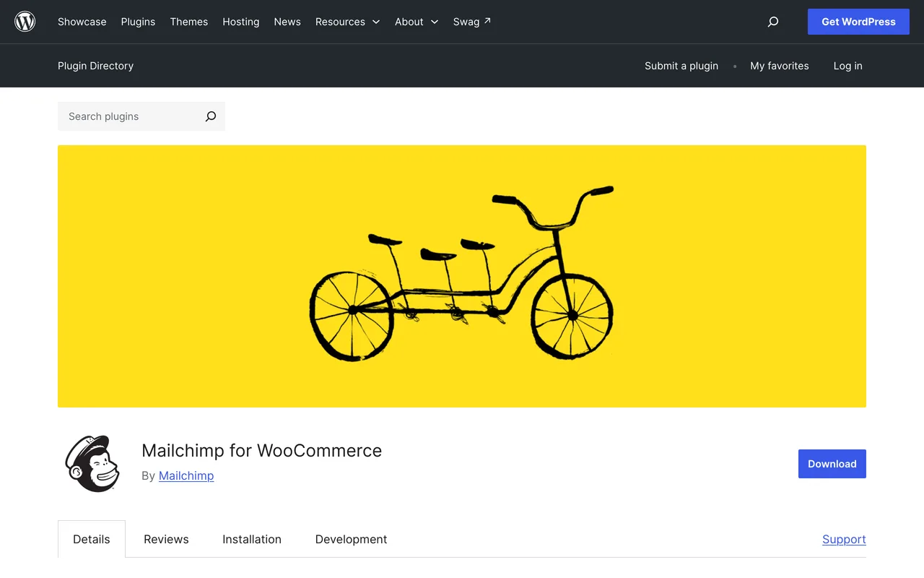The image size is (924, 578).
Task: Click Log in
Action: 848,66
